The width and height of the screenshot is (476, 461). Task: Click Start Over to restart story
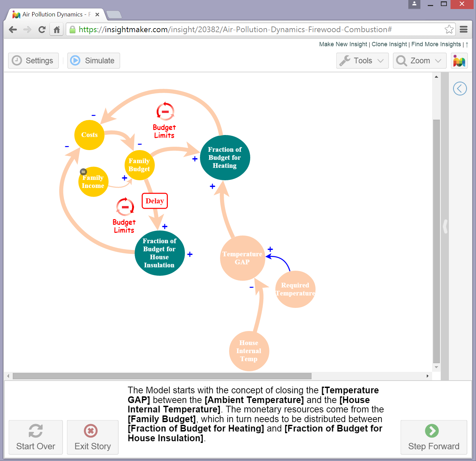click(36, 437)
